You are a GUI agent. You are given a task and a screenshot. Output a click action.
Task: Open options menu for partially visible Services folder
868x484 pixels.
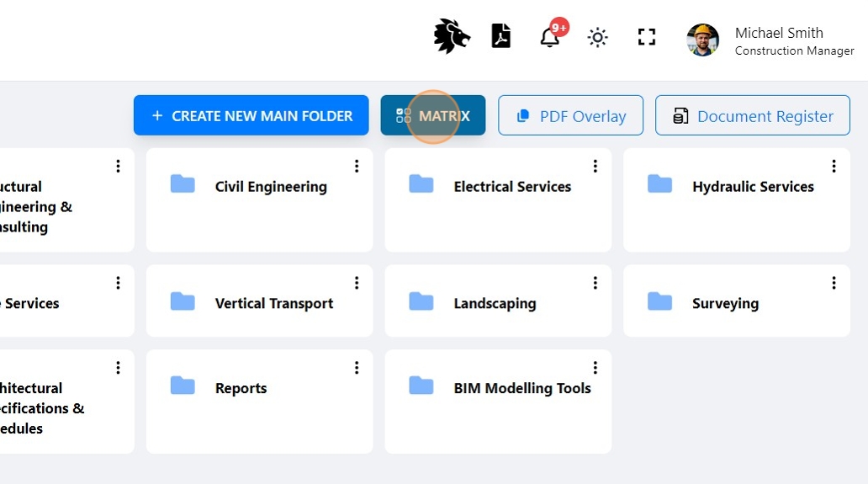[118, 283]
